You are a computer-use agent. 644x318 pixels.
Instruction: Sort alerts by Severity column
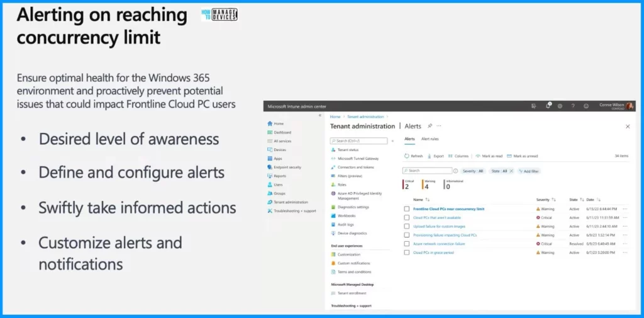(x=546, y=200)
